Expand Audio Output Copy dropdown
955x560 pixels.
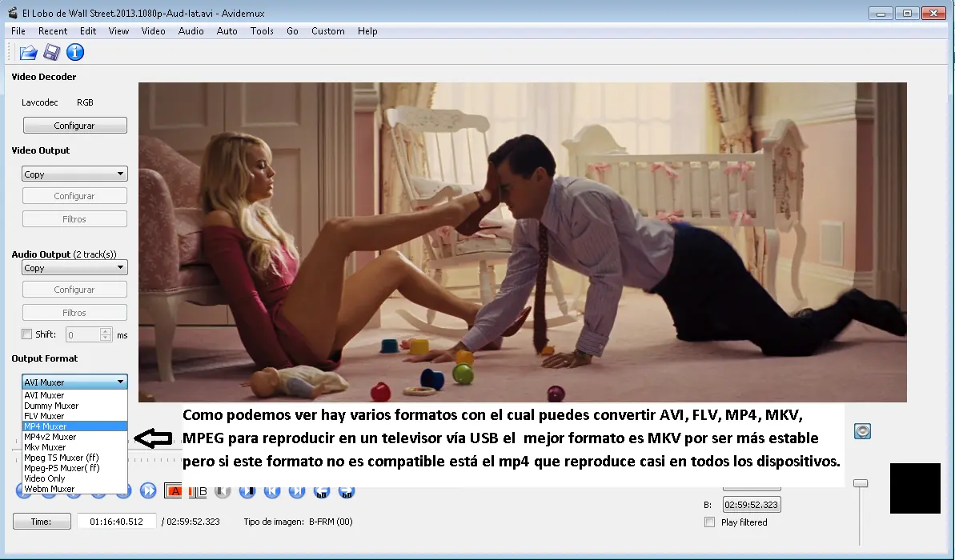[74, 268]
